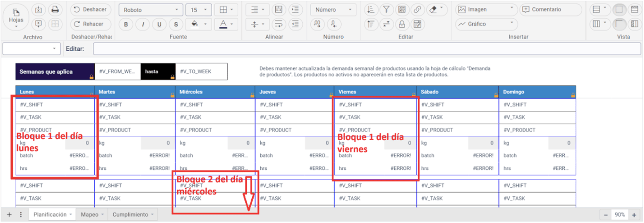Select the #V_TO_WEEK cell
This screenshot has width=644, height=223.
[x=201, y=72]
